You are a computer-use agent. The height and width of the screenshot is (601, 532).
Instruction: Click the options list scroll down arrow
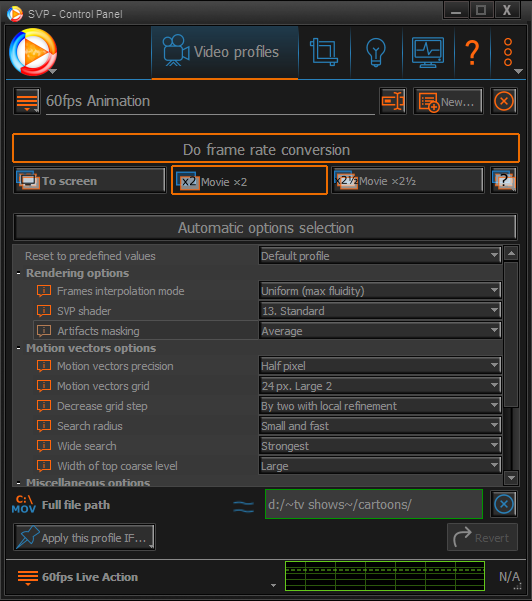click(x=511, y=478)
